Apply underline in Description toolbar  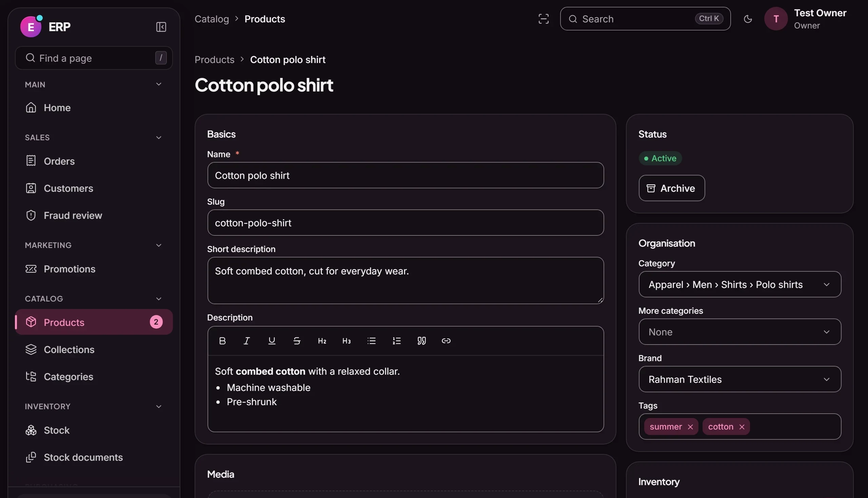coord(272,341)
